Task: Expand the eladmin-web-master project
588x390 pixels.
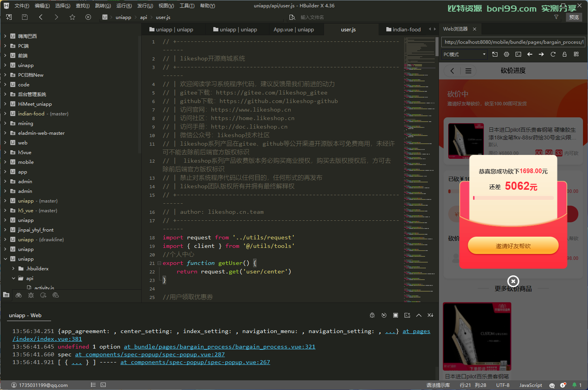Action: tap(5, 133)
